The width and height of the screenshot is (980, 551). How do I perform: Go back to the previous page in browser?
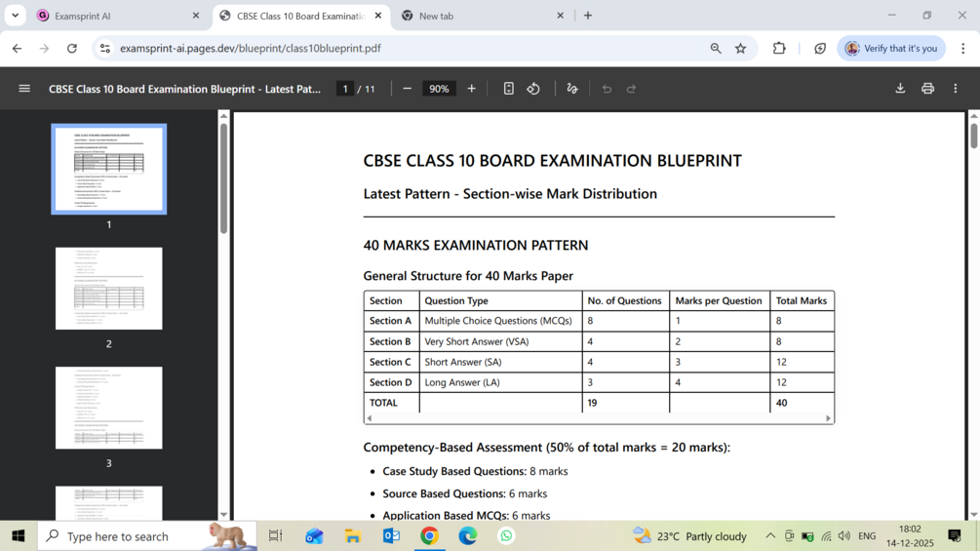[x=17, y=48]
